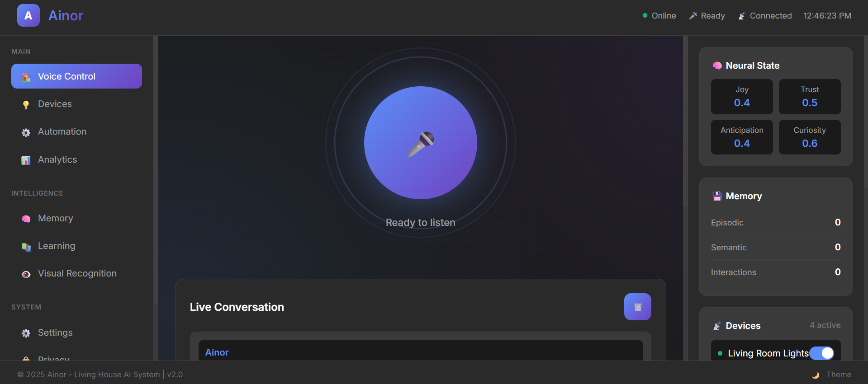Open the Voice Control menu item
The height and width of the screenshot is (384, 868).
76,76
